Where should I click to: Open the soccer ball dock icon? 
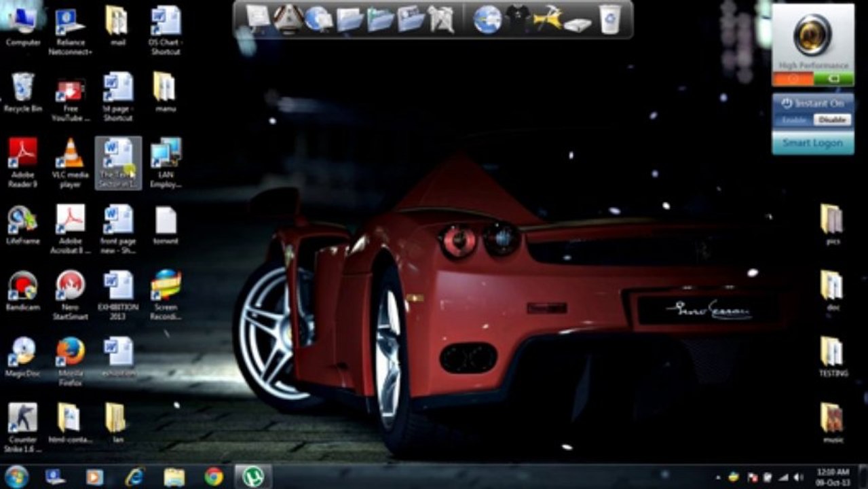coord(288,18)
